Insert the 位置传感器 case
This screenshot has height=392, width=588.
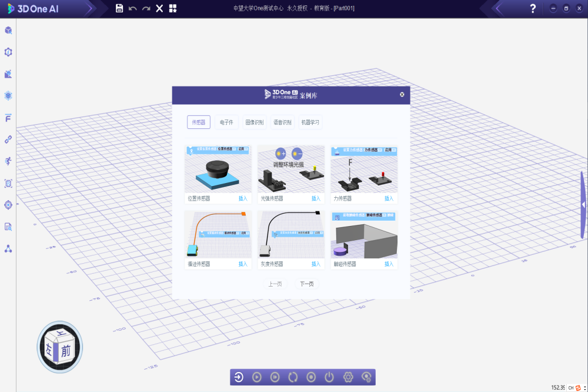coord(243,198)
